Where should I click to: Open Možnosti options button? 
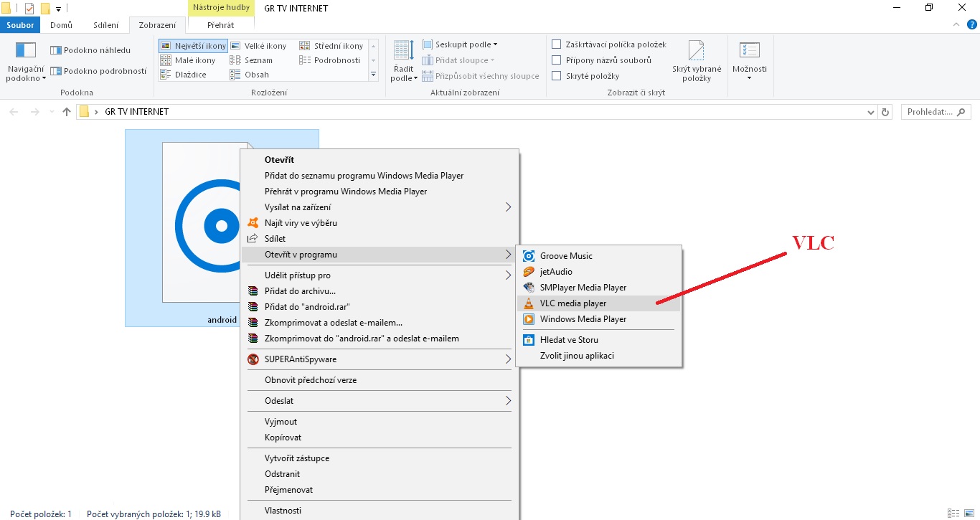tap(750, 62)
